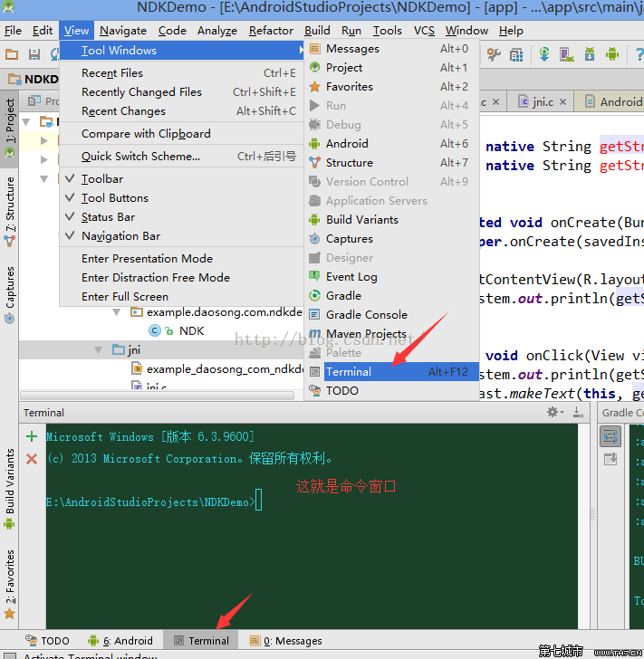The image size is (644, 659).
Task: Collapse the jni folder node
Action: [x=99, y=350]
